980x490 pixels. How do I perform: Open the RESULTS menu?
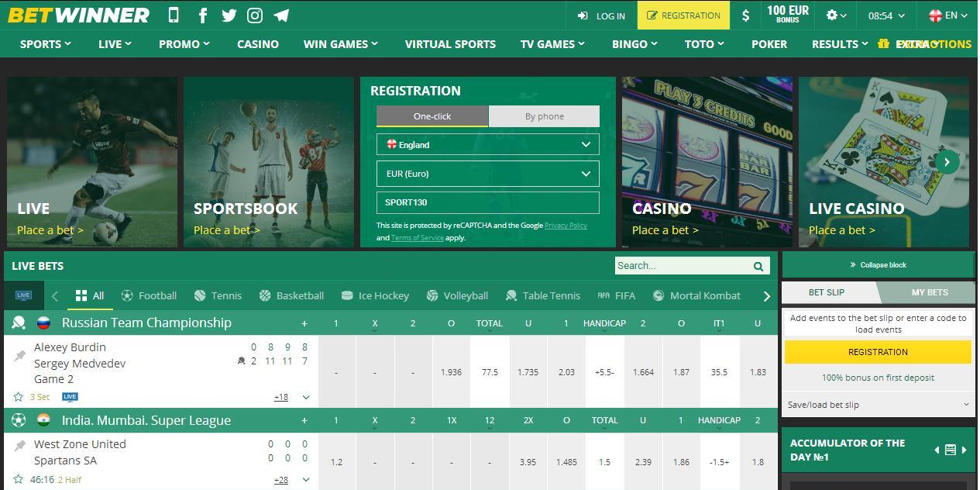pos(840,44)
